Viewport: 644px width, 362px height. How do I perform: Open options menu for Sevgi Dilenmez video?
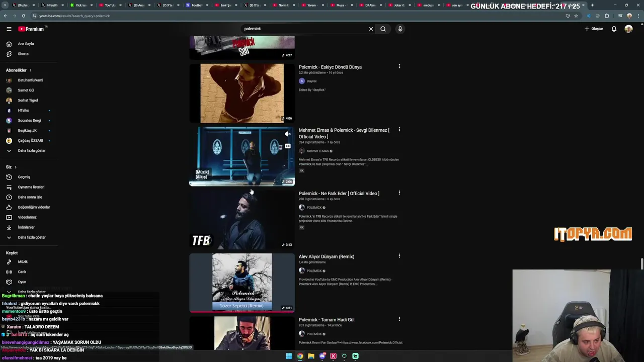[399, 129]
